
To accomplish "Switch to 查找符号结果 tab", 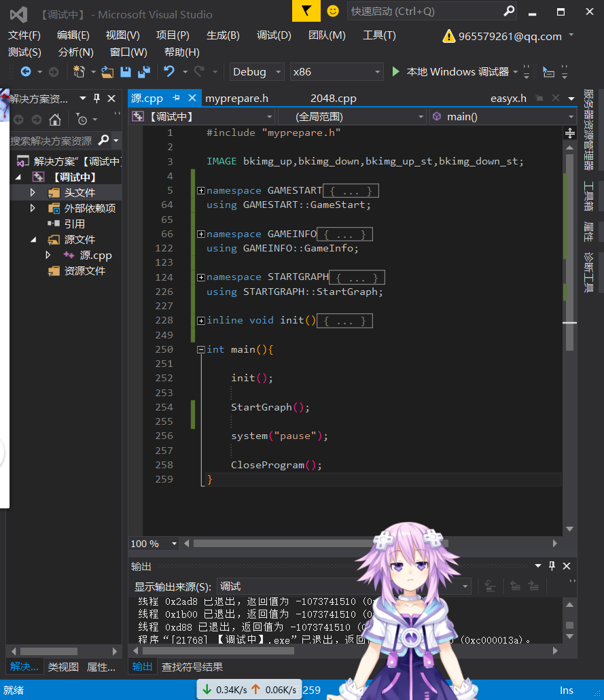I will pyautogui.click(x=192, y=667).
